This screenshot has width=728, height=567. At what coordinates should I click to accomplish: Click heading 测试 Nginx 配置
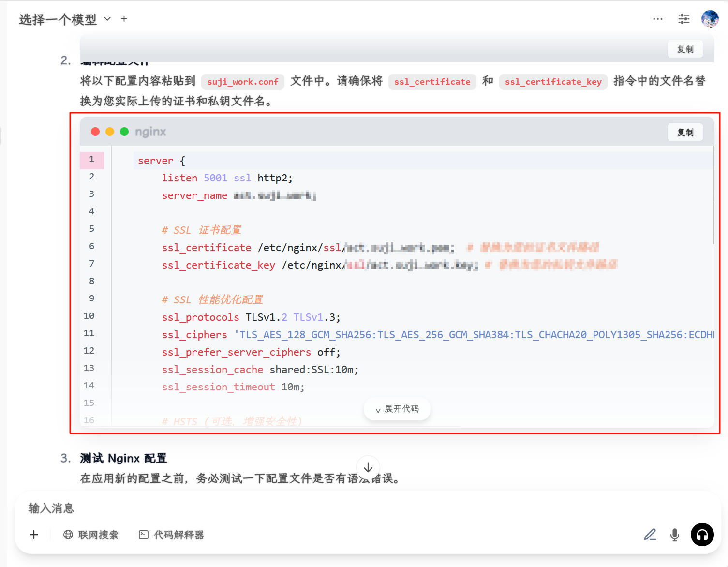[x=123, y=458]
